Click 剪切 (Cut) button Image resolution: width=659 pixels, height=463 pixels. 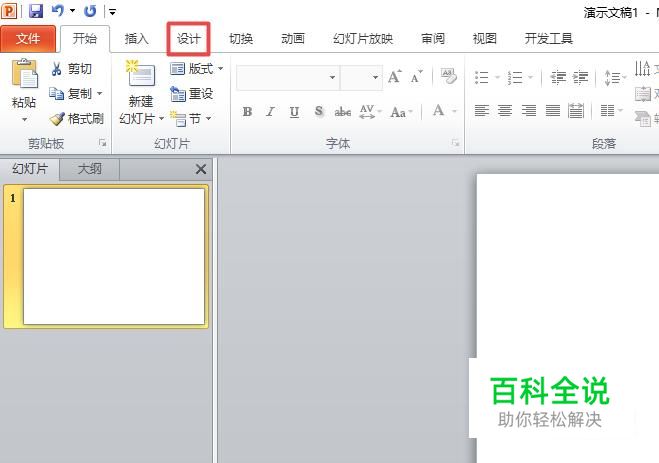coord(71,69)
